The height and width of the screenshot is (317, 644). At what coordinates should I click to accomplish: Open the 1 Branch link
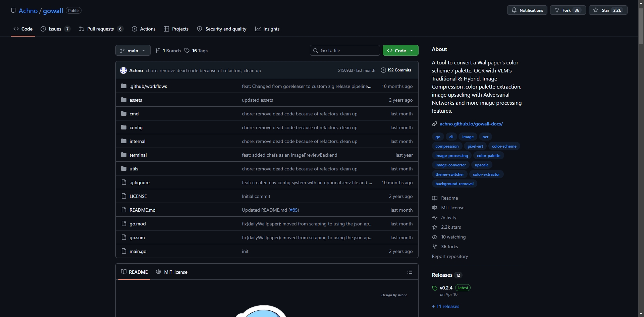pos(168,51)
